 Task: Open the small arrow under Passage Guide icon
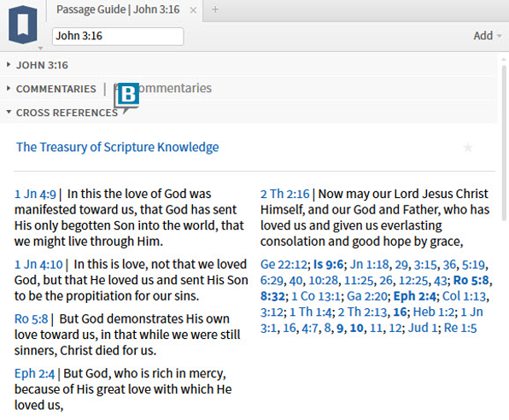(x=40, y=48)
